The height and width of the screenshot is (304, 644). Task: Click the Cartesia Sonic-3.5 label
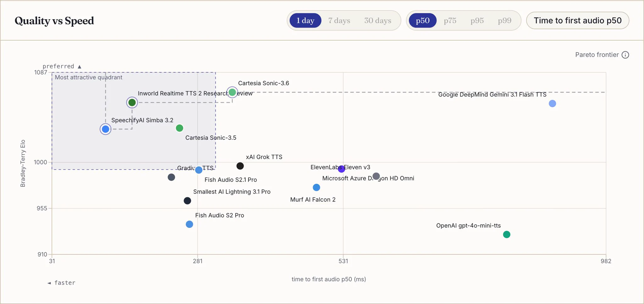211,138
